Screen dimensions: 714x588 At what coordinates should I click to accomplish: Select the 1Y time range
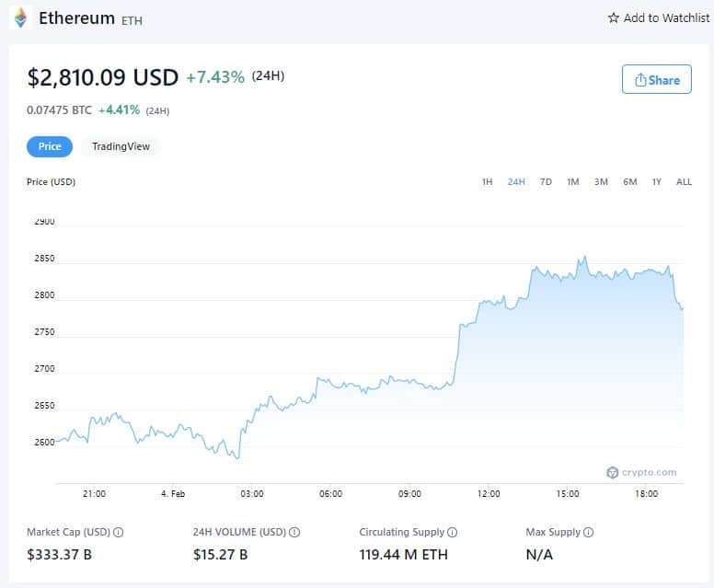657,181
